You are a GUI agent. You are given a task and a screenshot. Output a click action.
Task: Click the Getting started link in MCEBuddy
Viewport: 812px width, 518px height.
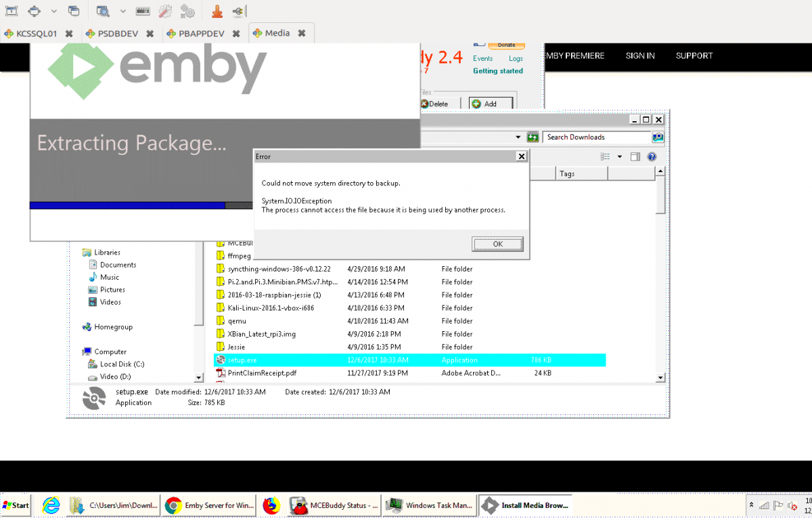(x=499, y=70)
